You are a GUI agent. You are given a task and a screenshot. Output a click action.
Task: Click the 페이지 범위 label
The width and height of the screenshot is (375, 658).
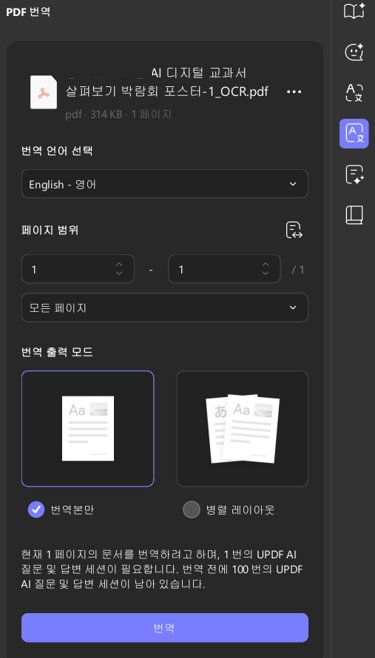tap(50, 230)
